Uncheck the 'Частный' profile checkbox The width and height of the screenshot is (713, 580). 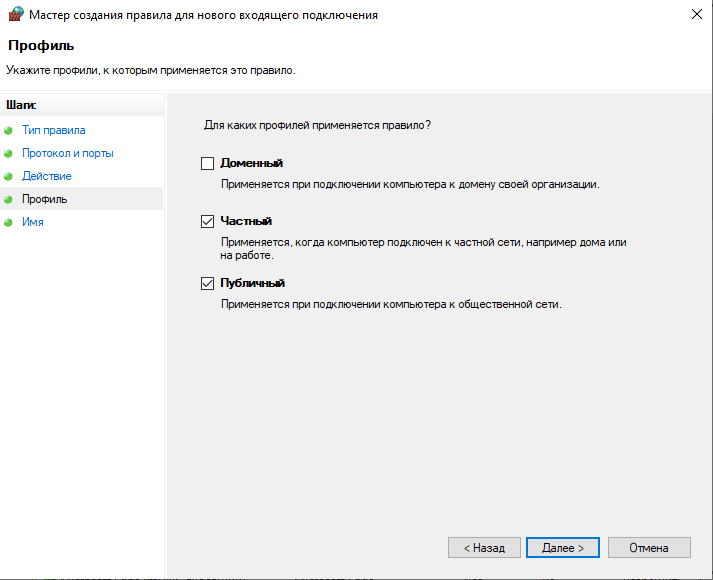[208, 222]
